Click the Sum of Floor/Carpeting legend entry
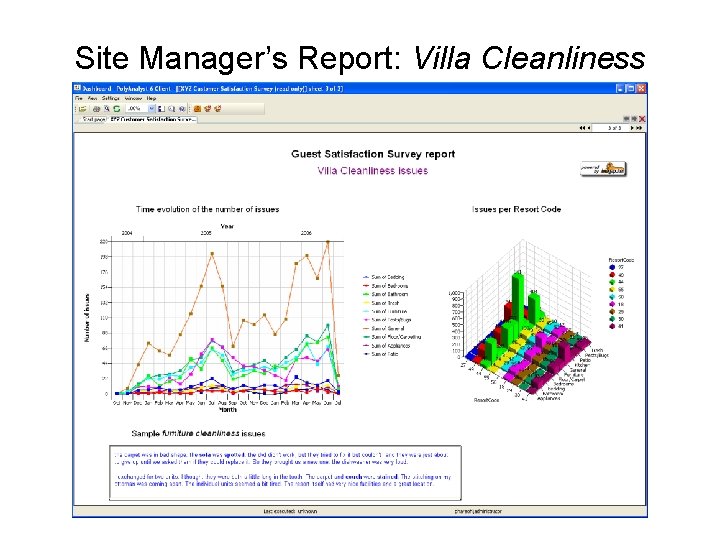 (x=392, y=337)
